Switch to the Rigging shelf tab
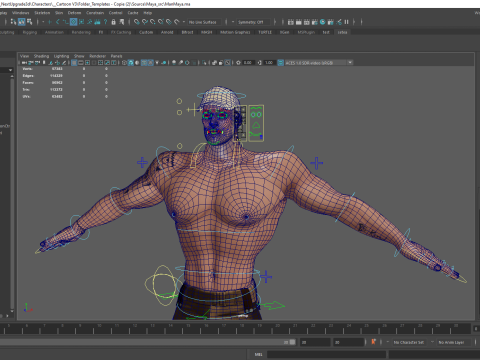Viewport: 480px width, 360px height. [x=30, y=32]
